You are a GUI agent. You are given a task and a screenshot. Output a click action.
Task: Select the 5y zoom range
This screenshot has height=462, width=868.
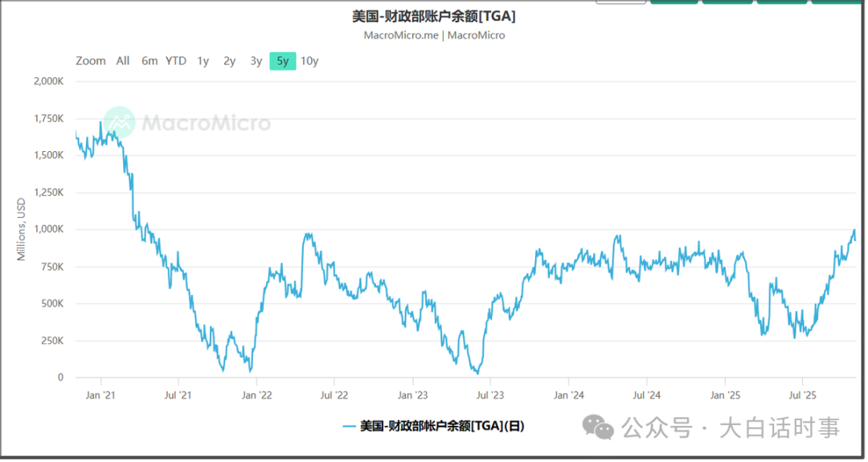pos(282,61)
